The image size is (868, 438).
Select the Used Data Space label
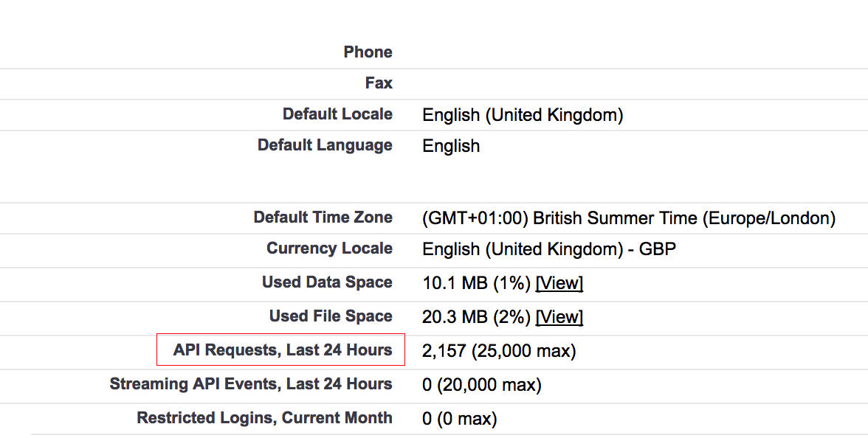click(327, 282)
